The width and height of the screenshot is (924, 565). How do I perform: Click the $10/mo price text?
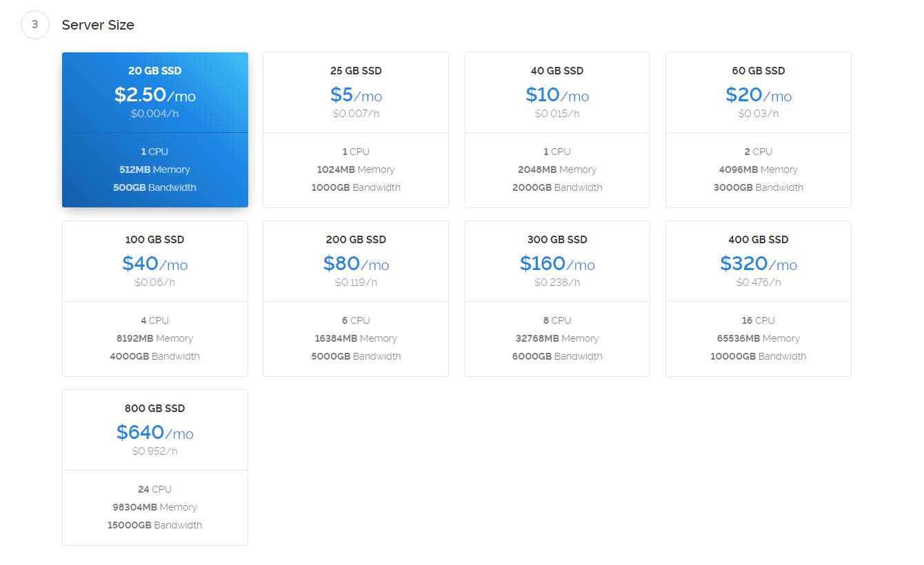point(557,95)
